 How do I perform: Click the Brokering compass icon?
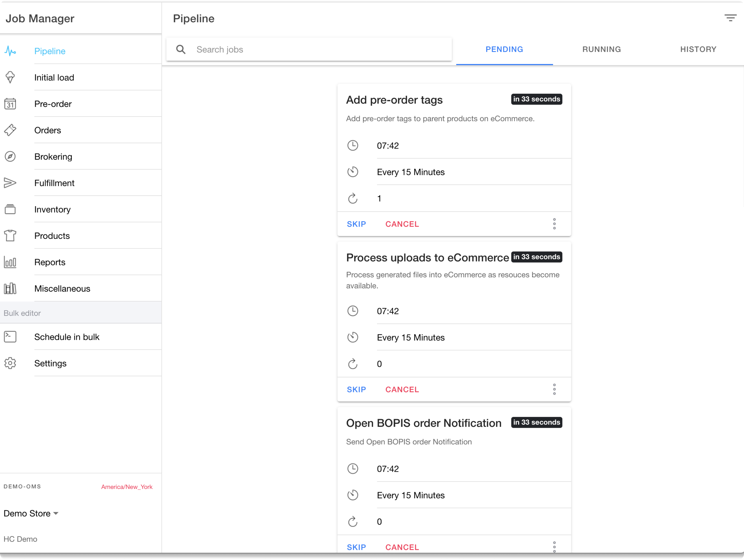click(x=10, y=157)
